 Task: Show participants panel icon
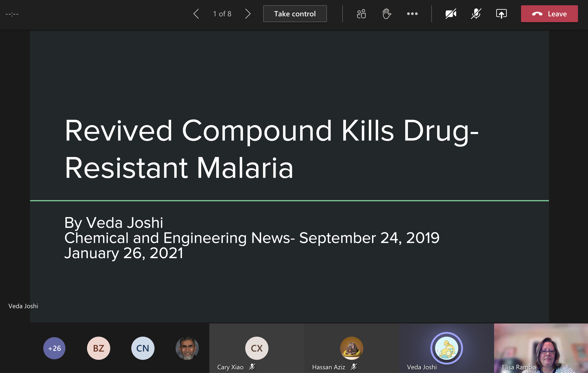(361, 14)
